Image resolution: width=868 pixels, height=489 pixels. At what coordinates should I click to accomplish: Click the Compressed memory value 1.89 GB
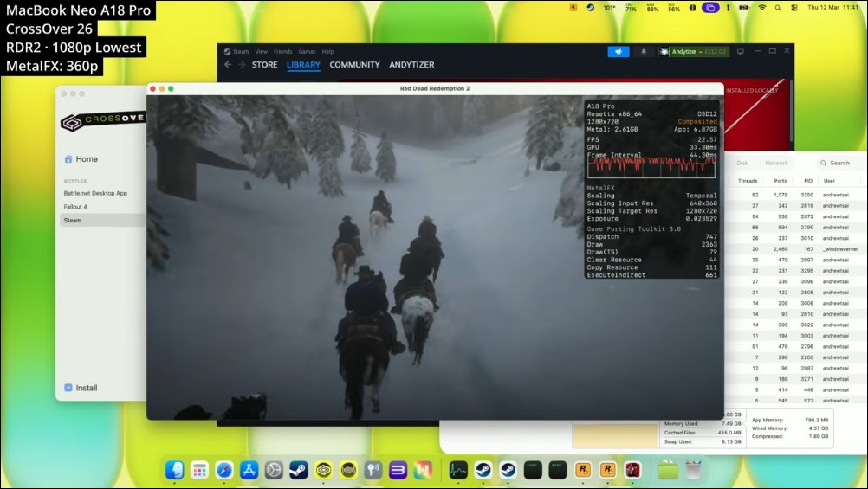tap(819, 436)
